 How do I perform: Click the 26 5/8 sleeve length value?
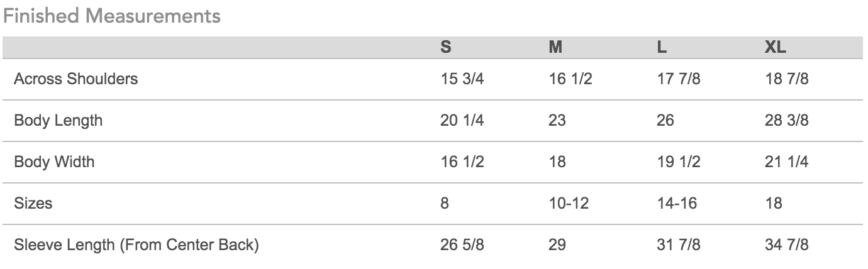[x=462, y=244]
